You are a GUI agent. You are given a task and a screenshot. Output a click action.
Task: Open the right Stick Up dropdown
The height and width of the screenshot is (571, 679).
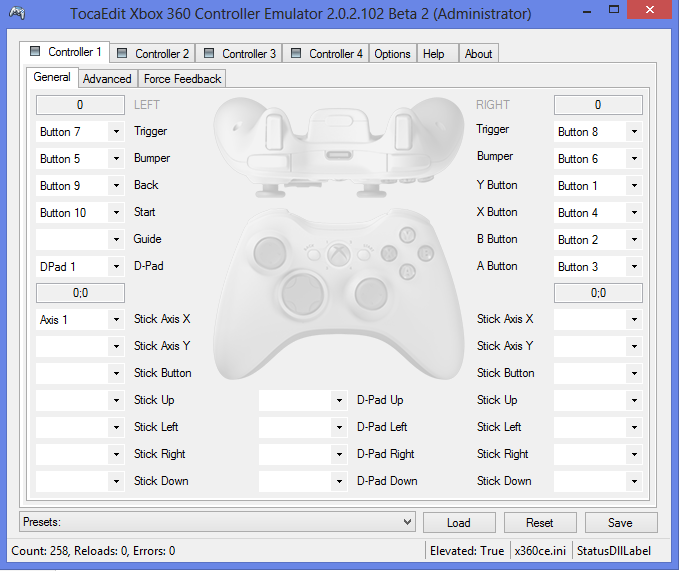click(598, 400)
